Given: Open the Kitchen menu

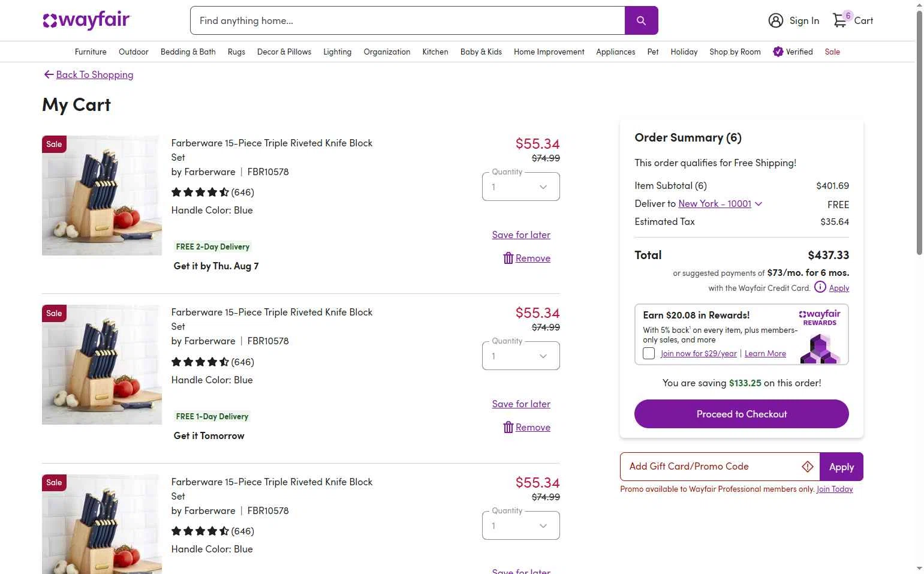Looking at the screenshot, I should click(x=435, y=52).
